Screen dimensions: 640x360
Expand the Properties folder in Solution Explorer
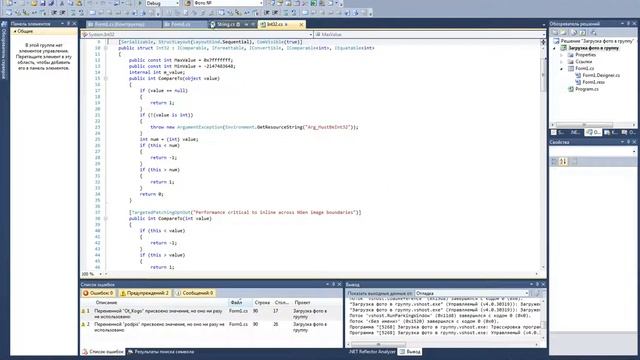click(562, 55)
